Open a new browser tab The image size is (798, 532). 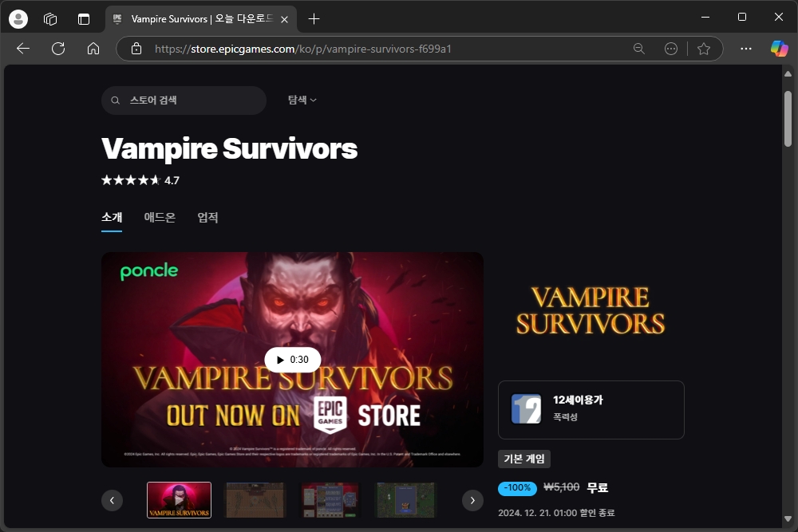pos(314,19)
